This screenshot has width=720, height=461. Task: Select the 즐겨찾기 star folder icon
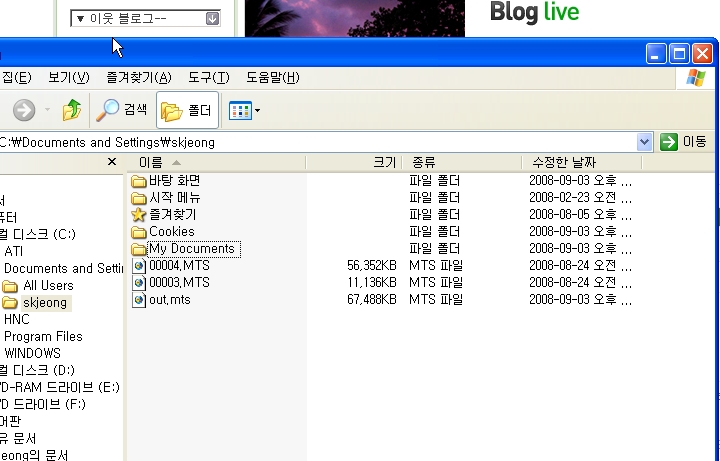click(x=139, y=214)
